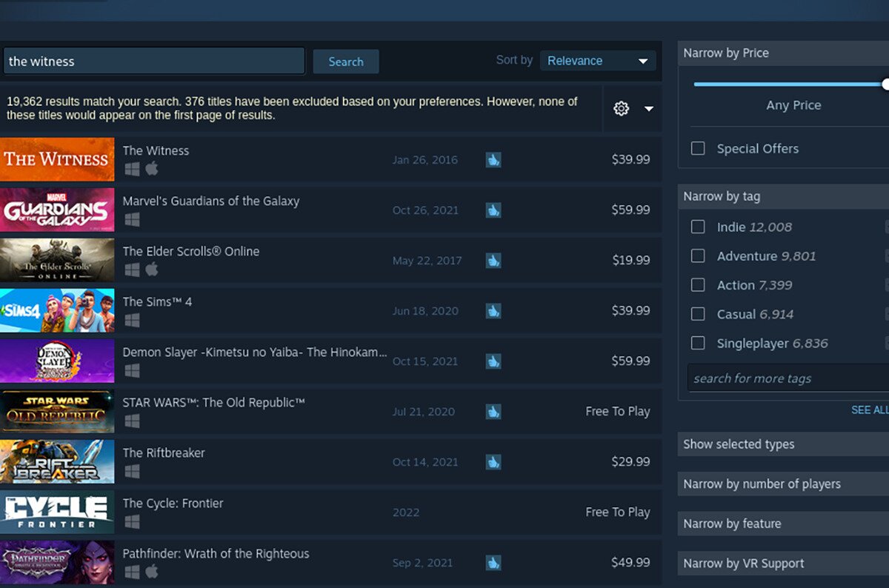This screenshot has width=889, height=588.
Task: Expand arrow next to preferences gear
Action: [x=649, y=109]
